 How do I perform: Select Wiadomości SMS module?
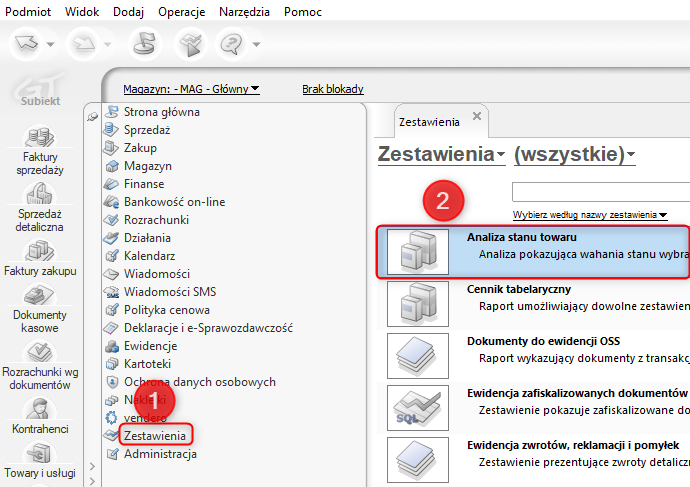click(170, 292)
